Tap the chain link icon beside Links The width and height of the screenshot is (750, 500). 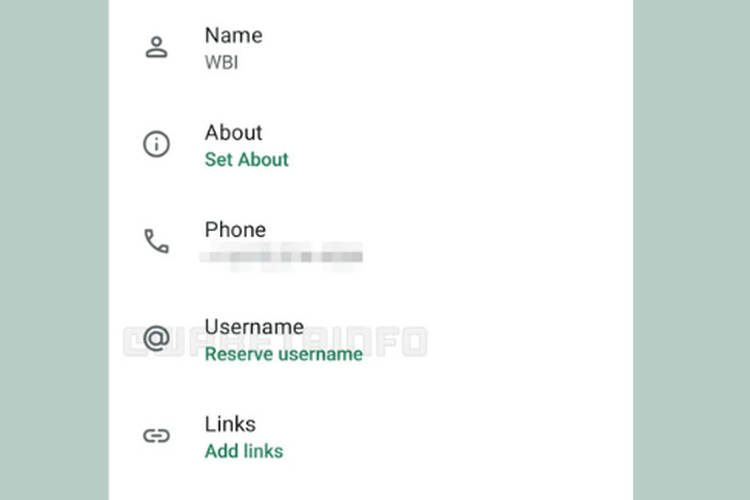pyautogui.click(x=156, y=436)
